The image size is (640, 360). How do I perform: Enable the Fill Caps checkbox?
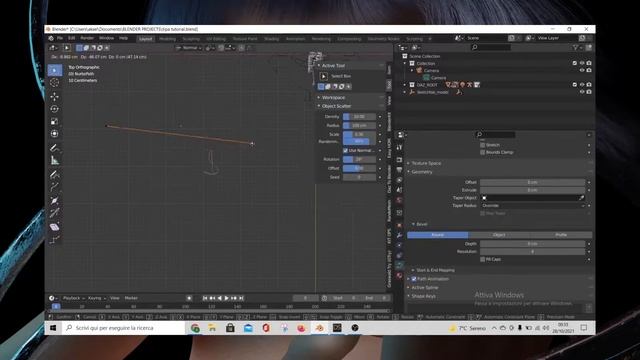point(482,259)
